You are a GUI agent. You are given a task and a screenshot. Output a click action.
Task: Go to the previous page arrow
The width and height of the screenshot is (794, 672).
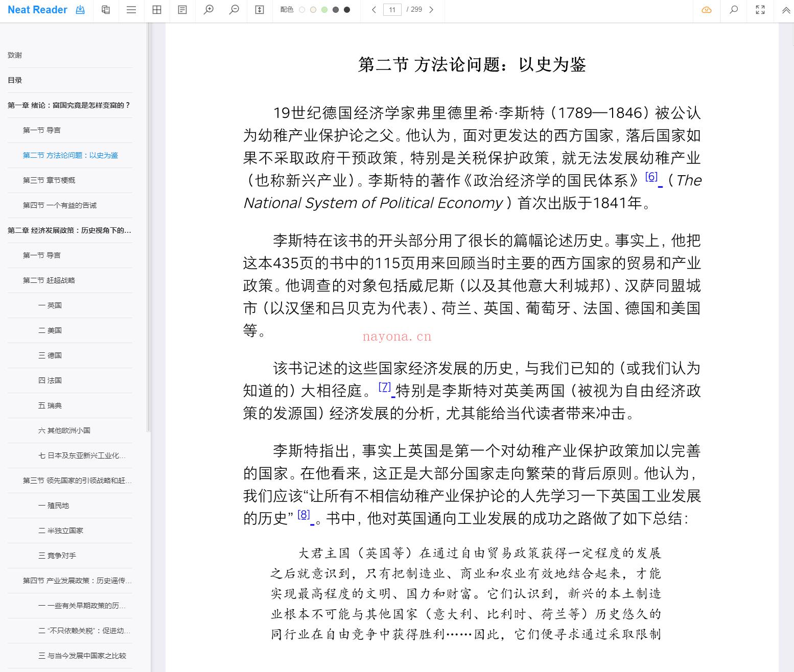pos(374,10)
